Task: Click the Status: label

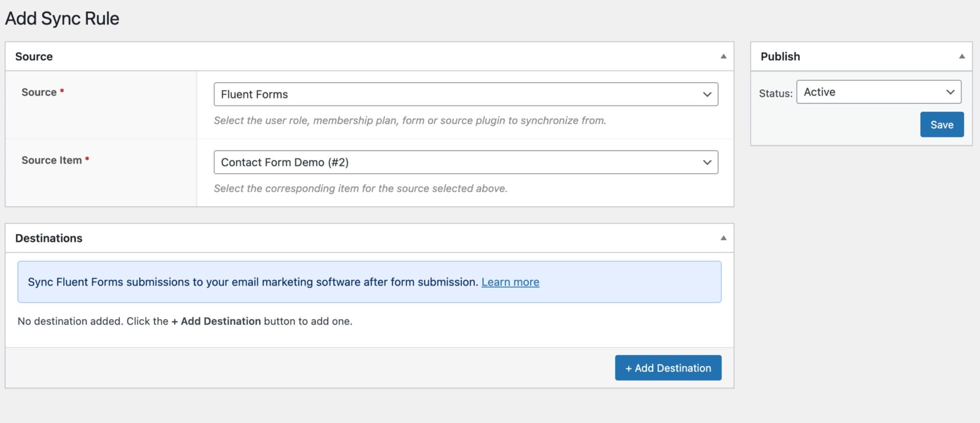Action: 775,93
